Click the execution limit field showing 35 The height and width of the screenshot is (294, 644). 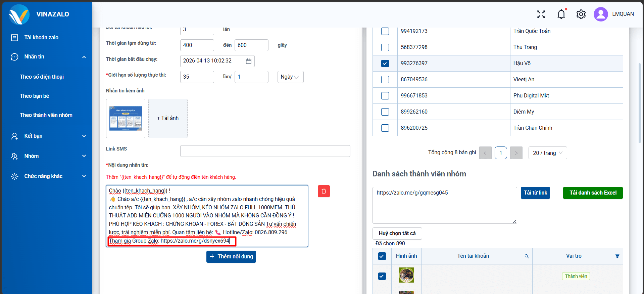coord(197,77)
